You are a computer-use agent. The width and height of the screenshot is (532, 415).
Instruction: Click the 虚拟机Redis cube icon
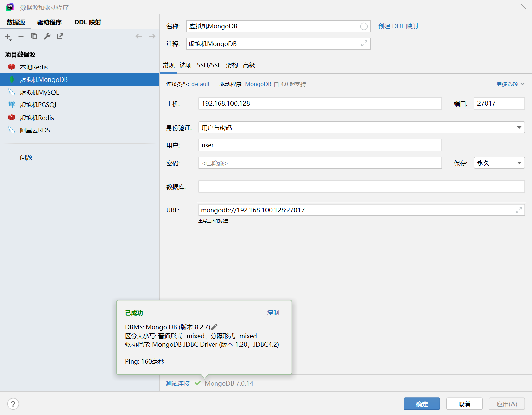coord(12,117)
